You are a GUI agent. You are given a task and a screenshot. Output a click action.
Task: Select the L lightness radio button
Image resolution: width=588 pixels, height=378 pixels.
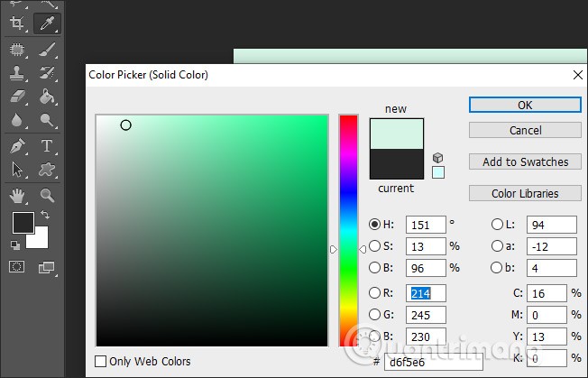point(497,225)
